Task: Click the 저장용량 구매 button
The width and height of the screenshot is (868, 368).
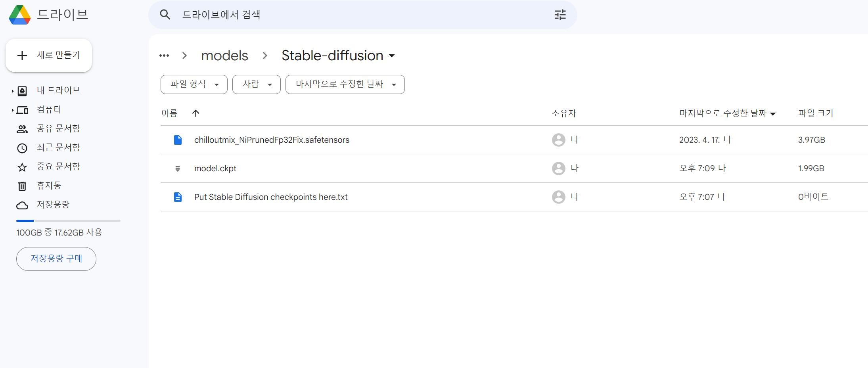Action: click(56, 259)
